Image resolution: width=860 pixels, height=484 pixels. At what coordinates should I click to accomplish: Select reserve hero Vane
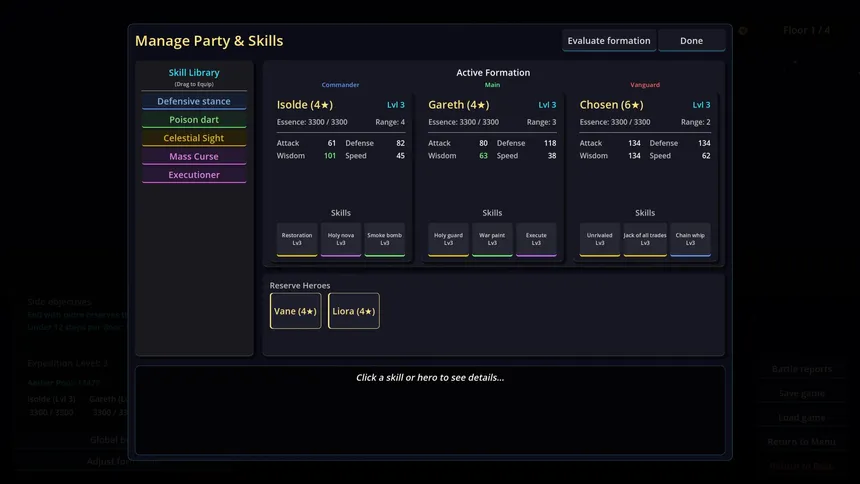click(x=295, y=311)
